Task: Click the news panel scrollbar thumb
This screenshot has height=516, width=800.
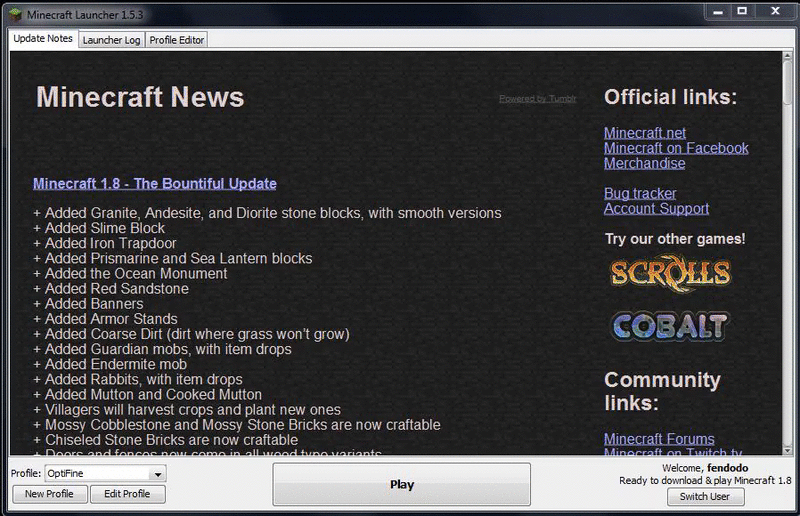Action: pyautogui.click(x=787, y=83)
